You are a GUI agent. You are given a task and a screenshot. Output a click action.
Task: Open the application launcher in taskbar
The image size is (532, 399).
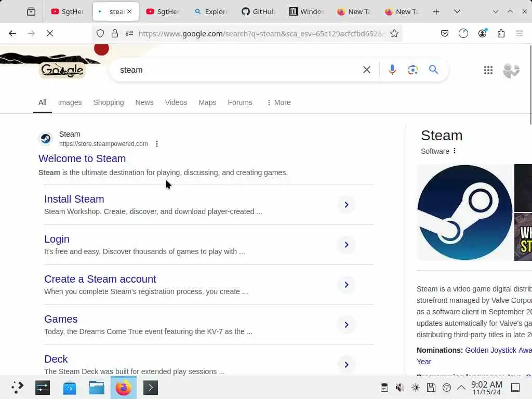click(17, 388)
